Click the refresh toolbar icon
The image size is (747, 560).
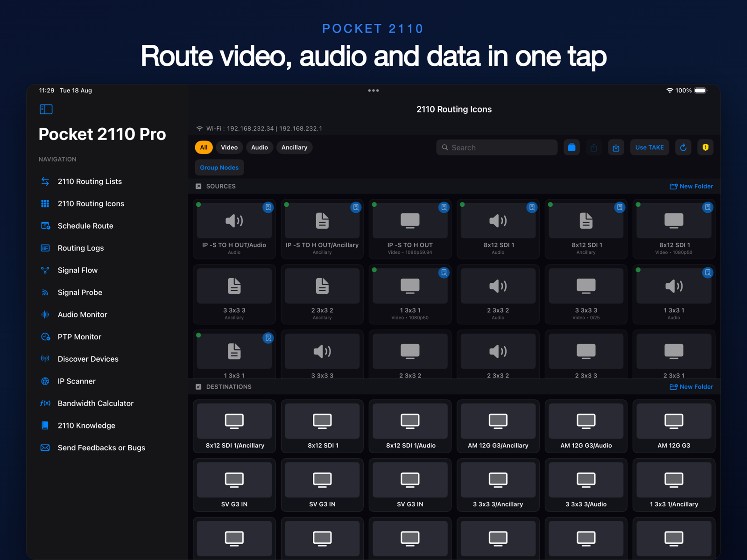tap(683, 147)
